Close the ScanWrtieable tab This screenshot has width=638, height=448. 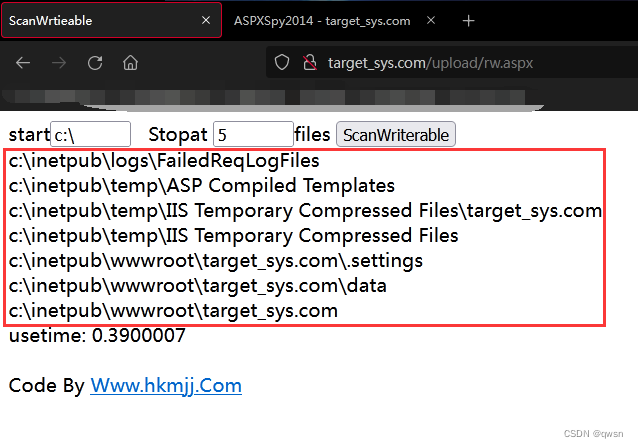pos(206,20)
